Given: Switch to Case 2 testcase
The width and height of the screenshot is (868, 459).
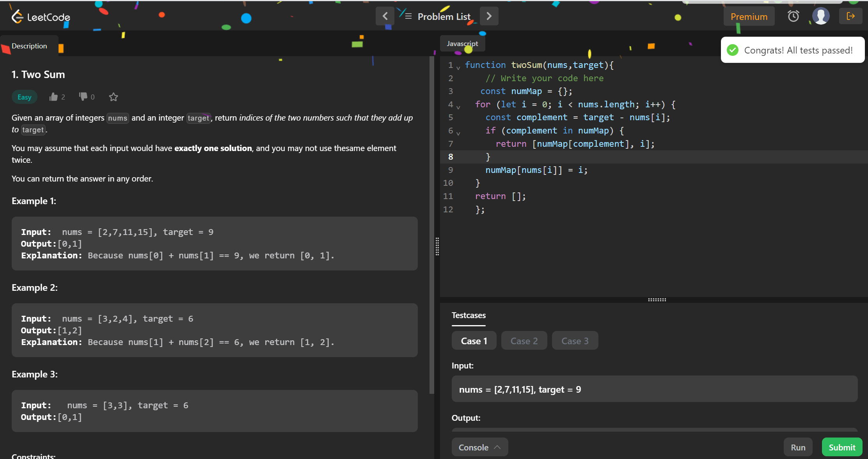Looking at the screenshot, I should (524, 341).
